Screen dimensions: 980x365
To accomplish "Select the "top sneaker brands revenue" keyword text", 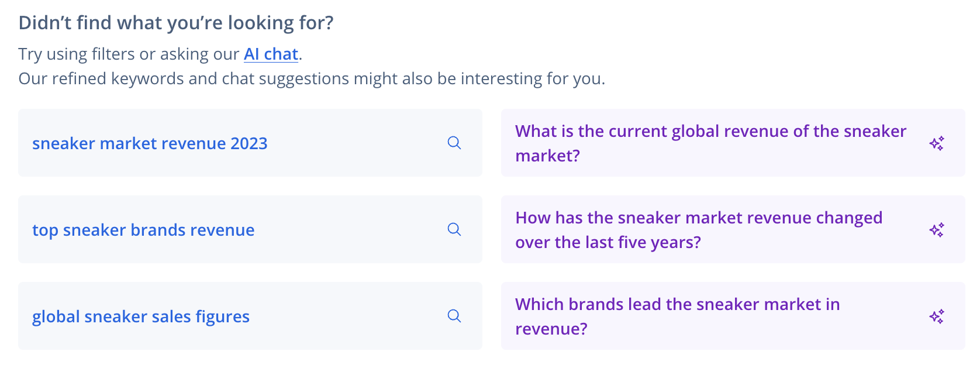I will (143, 230).
